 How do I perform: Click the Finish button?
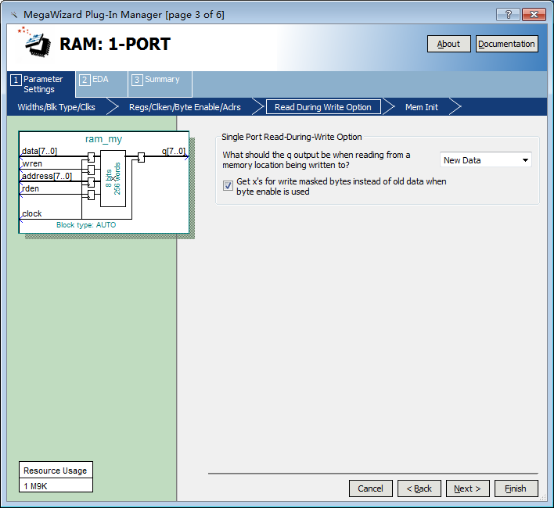point(516,489)
